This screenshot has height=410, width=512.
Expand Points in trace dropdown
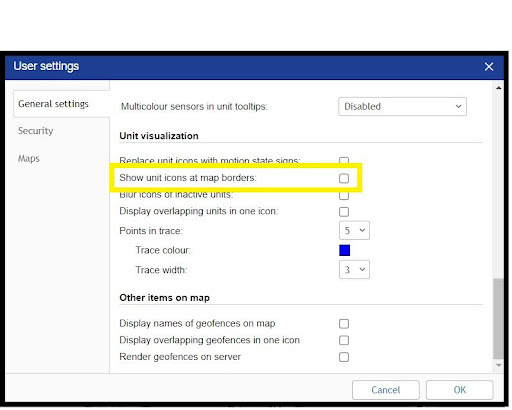tap(354, 230)
